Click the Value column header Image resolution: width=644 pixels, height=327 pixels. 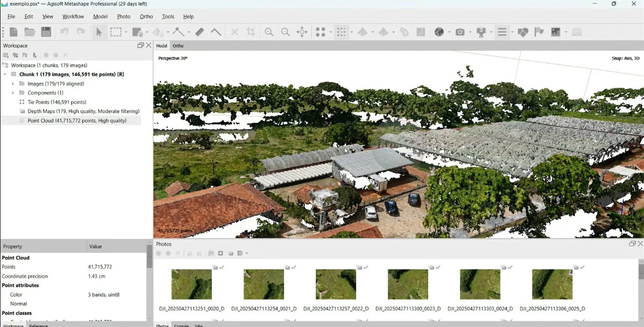(117, 246)
